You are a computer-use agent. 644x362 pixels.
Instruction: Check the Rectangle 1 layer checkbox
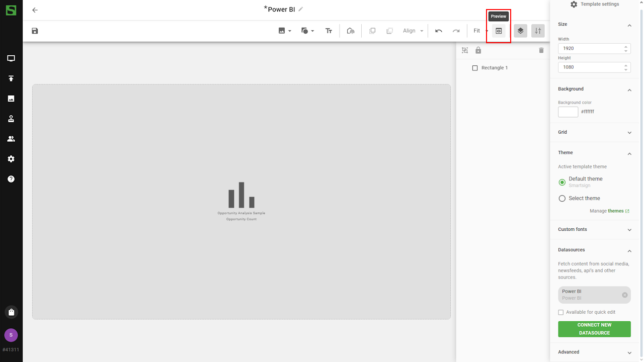tap(475, 68)
